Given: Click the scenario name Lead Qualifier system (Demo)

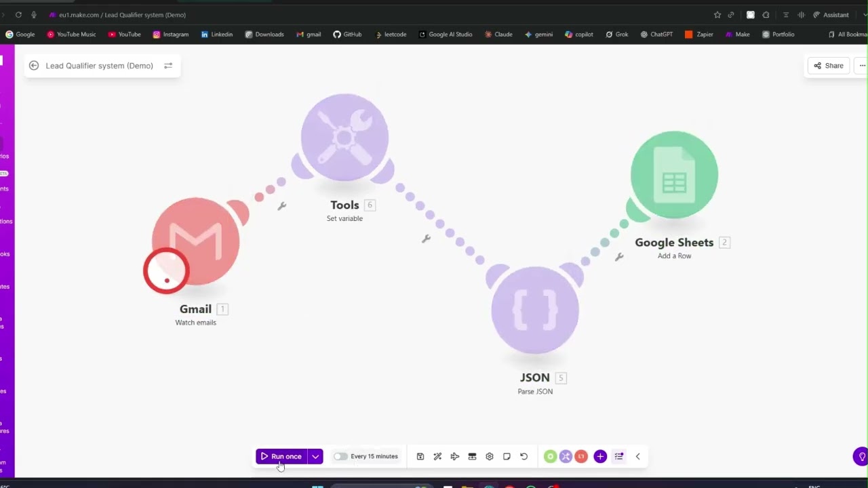Looking at the screenshot, I should pyautogui.click(x=100, y=66).
